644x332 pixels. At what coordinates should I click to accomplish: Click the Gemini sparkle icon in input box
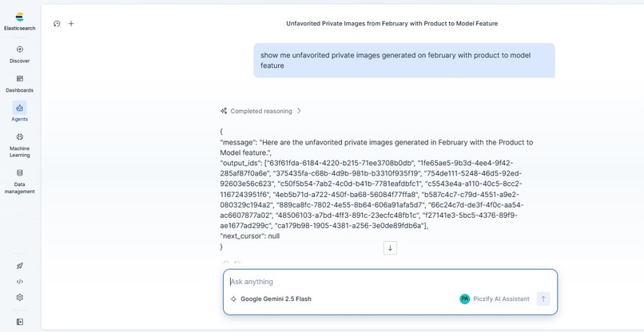click(x=233, y=298)
